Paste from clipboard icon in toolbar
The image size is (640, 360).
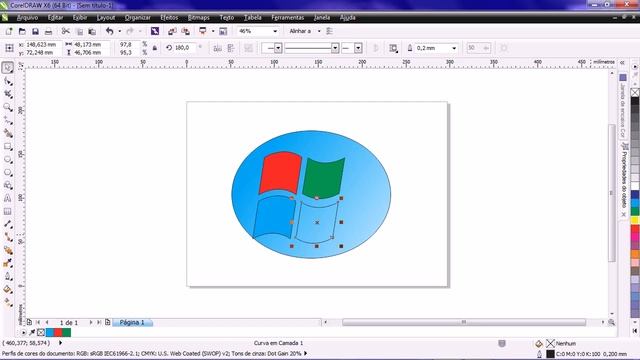pyautogui.click(x=92, y=31)
